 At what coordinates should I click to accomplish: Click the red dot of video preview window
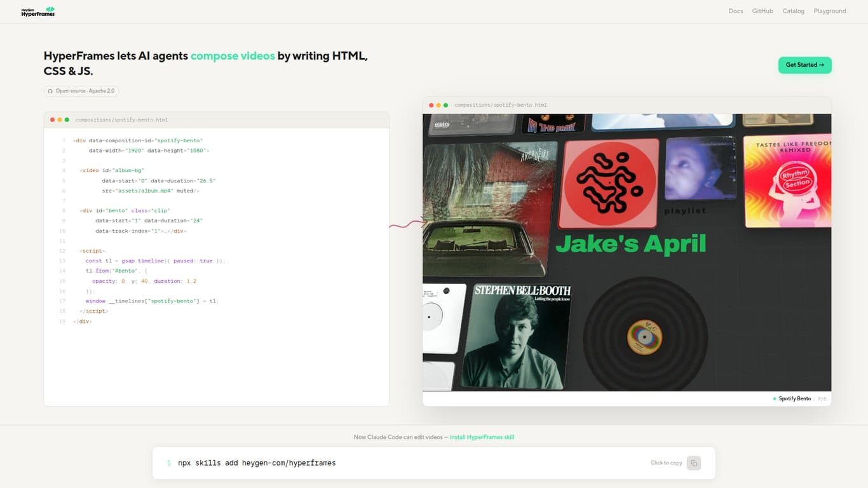(431, 105)
